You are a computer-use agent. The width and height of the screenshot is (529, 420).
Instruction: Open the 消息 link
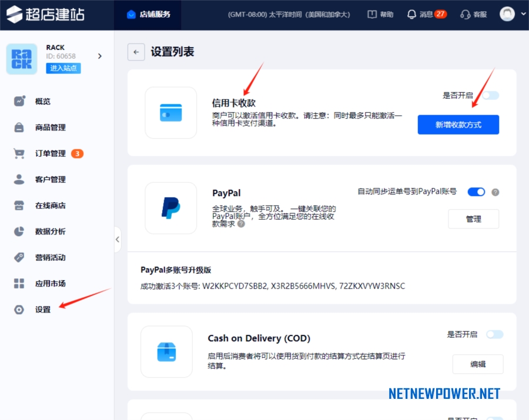426,15
